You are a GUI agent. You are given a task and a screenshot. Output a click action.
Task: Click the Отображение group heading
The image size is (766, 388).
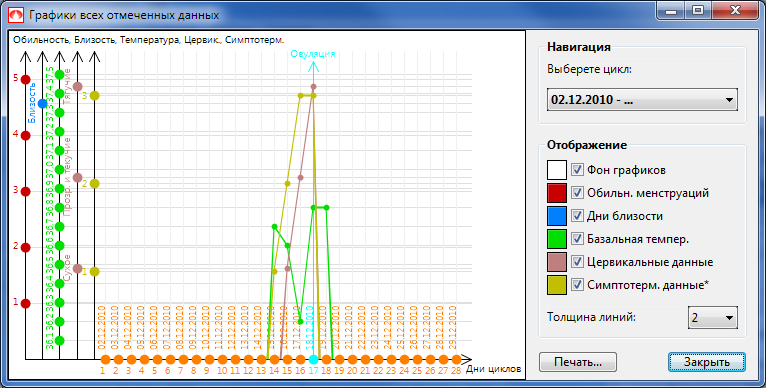point(587,145)
